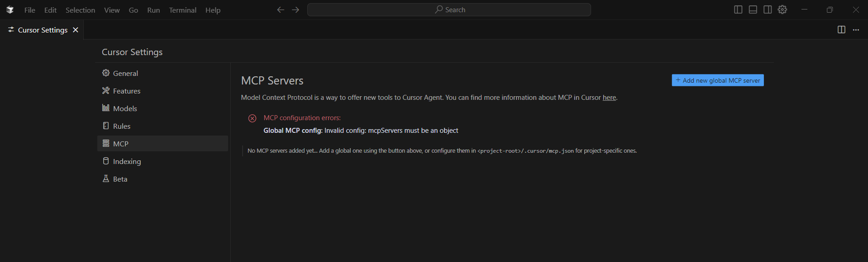This screenshot has width=868, height=262.
Task: Open the Run menu
Action: [153, 10]
